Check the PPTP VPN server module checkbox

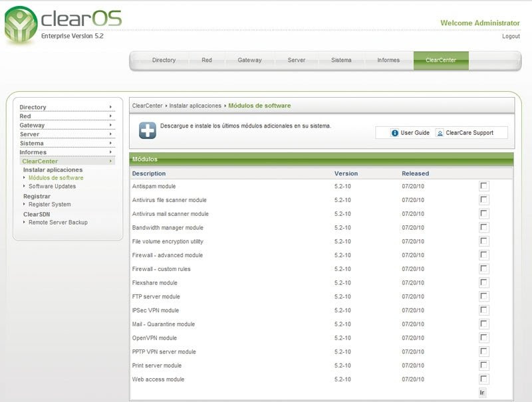pos(483,352)
